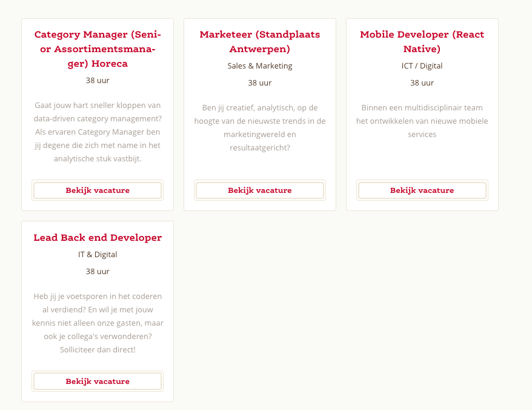Click Bekijk vacature for Category Manager Horeca

98,190
